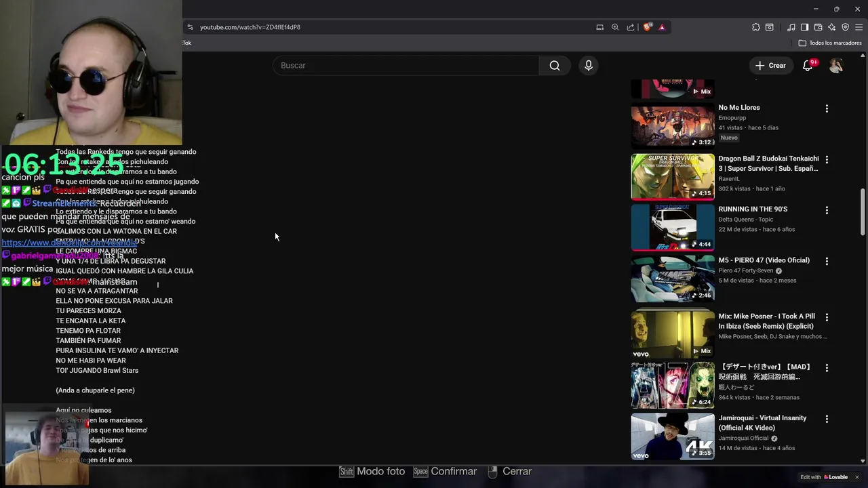Click lyric line 'TOI' JUGANDO Brawl Stars'

(97, 370)
